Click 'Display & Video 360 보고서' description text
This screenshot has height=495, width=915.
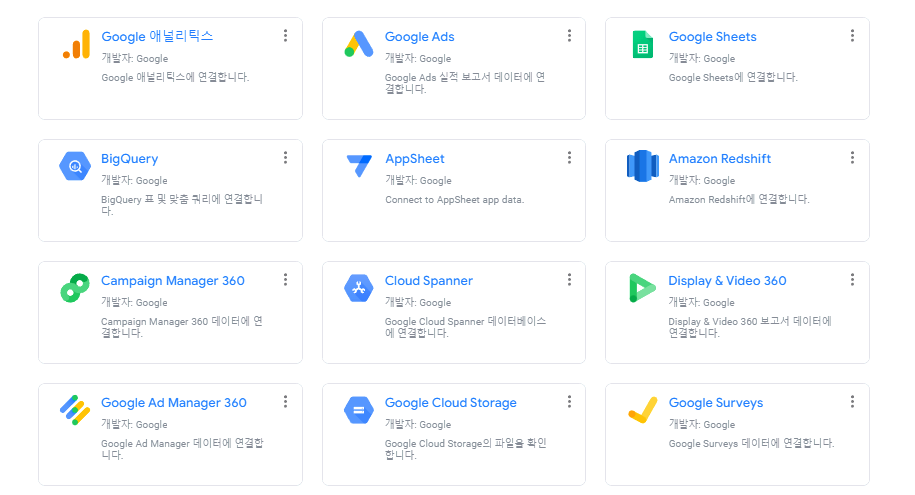[x=750, y=327]
